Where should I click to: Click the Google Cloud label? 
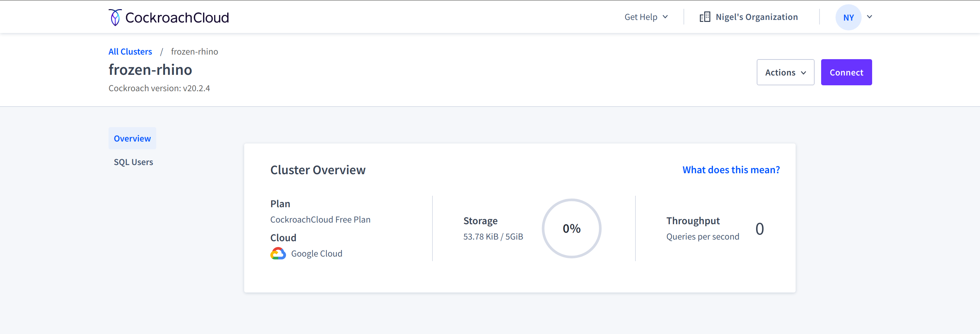[316, 254]
